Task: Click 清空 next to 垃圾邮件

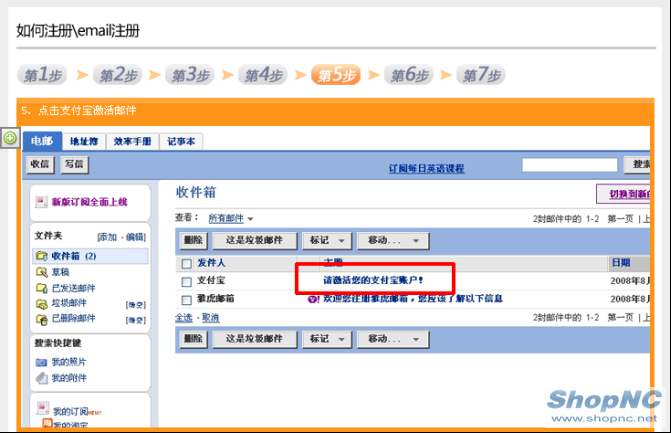Action: click(x=136, y=305)
